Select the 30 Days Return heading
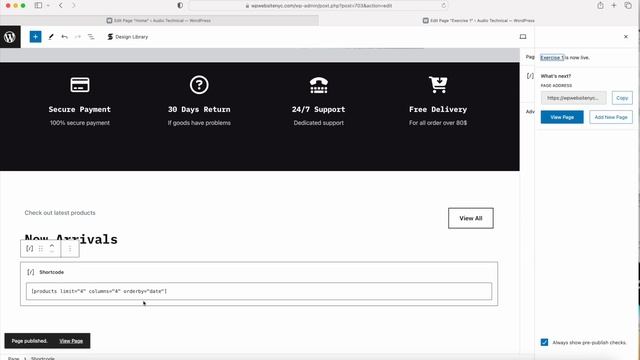 (199, 109)
